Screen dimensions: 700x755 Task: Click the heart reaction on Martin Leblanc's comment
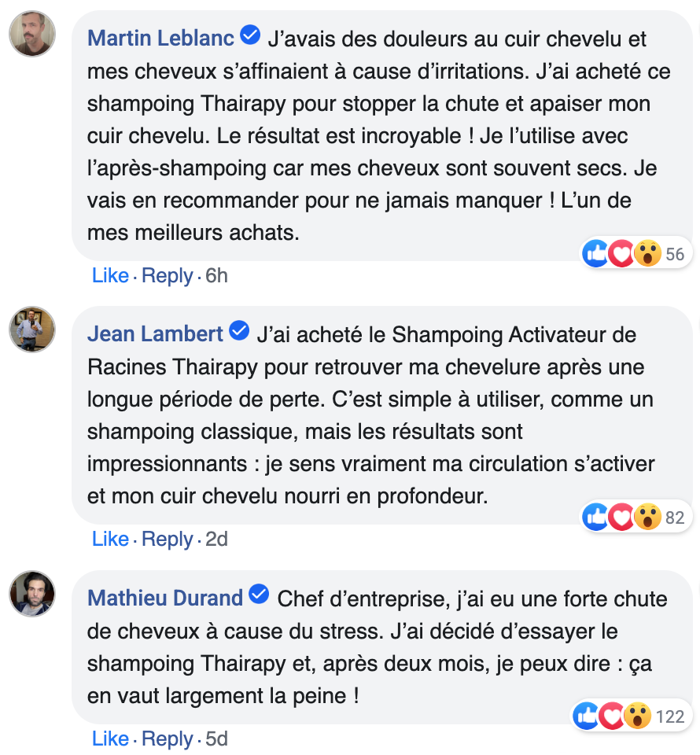pos(621,253)
